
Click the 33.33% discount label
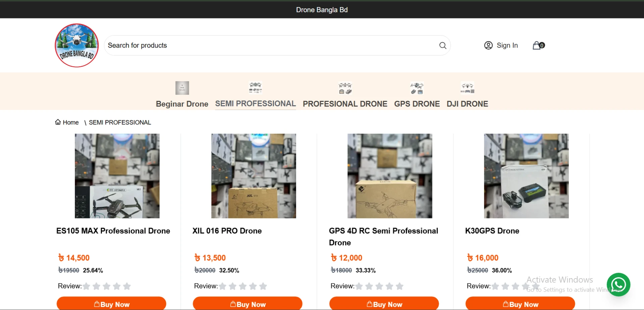pos(366,270)
